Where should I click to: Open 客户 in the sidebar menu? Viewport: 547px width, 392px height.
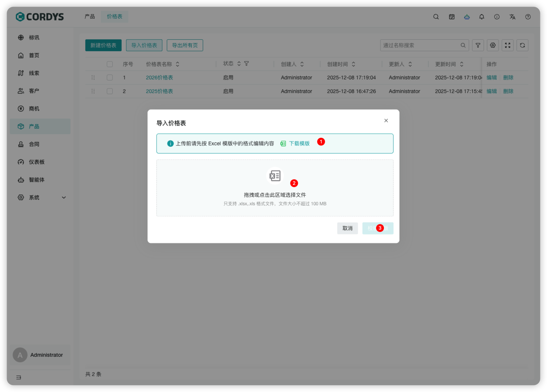pyautogui.click(x=34, y=91)
